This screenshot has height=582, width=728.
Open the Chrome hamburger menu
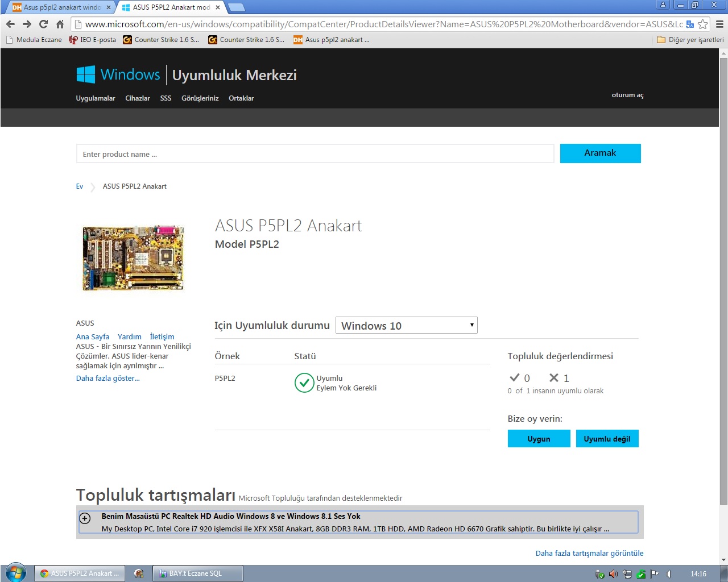click(719, 24)
